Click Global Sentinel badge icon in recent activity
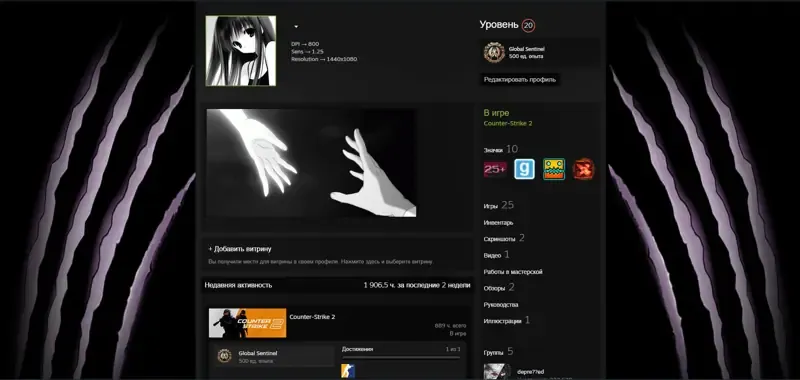The image size is (800, 380). [224, 356]
